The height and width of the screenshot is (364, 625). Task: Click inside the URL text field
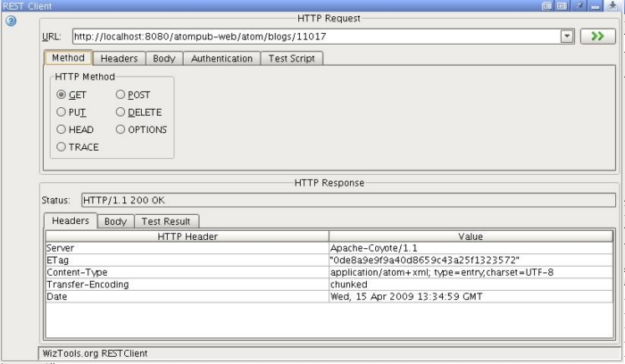(x=312, y=37)
